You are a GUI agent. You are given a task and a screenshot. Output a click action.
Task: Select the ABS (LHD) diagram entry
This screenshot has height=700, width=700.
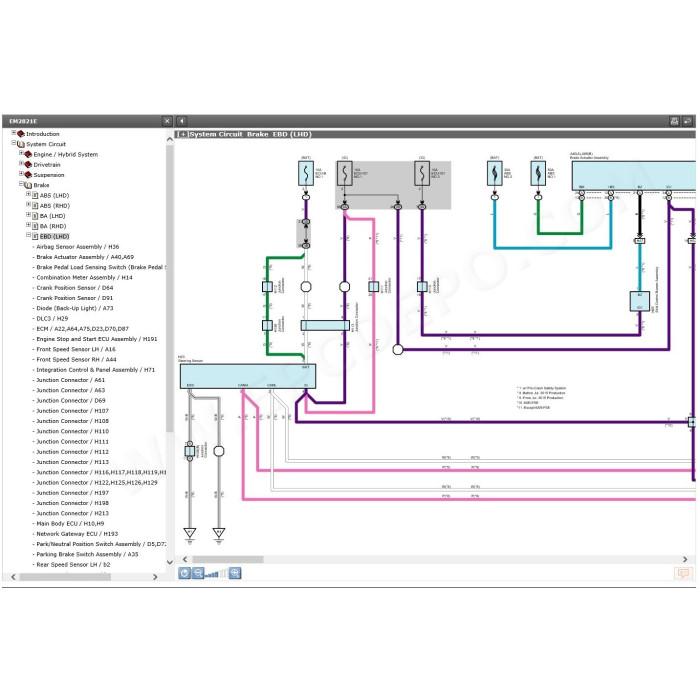point(54,196)
